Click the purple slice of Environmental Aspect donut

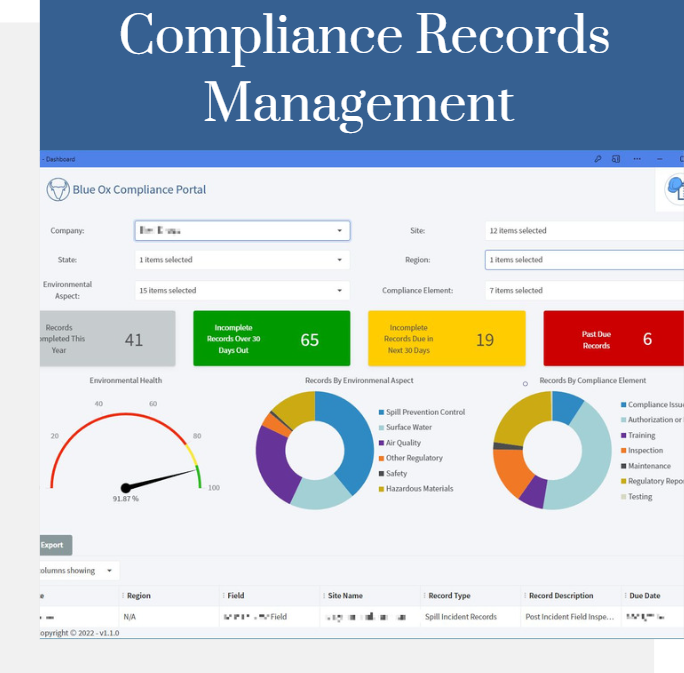point(274,465)
